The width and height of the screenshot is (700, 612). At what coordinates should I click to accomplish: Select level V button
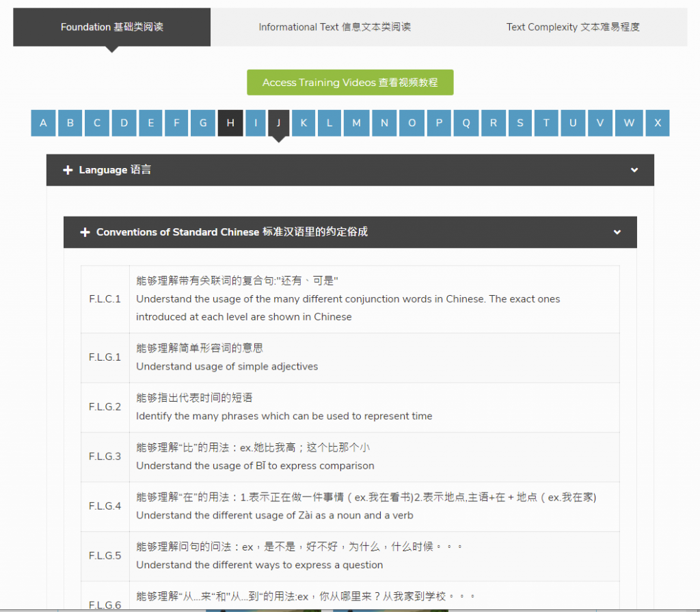[600, 123]
